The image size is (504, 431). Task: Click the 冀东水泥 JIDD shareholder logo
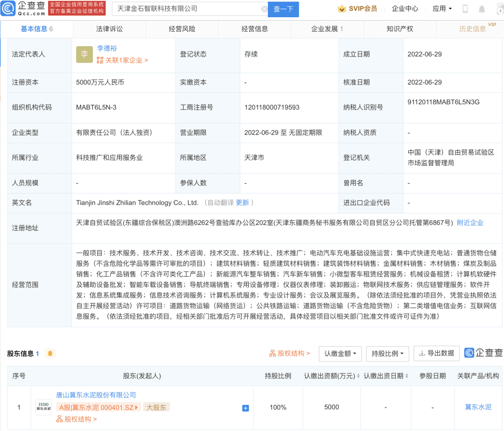44,407
